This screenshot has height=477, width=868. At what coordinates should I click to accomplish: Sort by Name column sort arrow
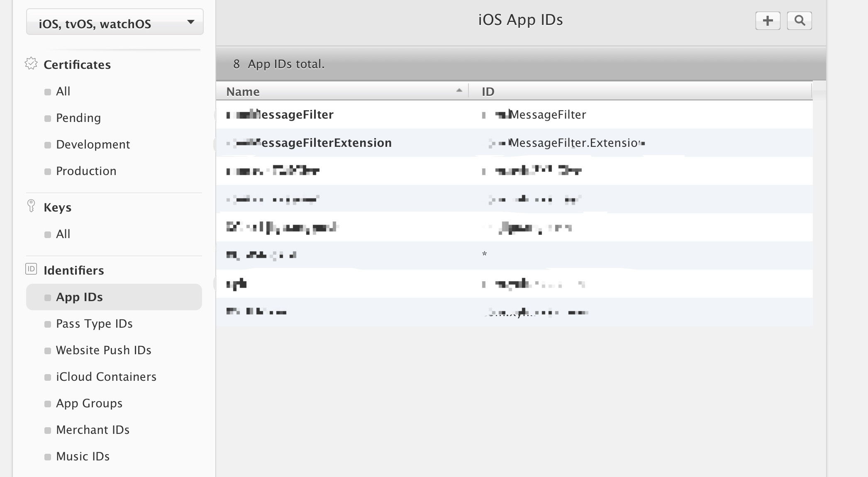pos(459,91)
